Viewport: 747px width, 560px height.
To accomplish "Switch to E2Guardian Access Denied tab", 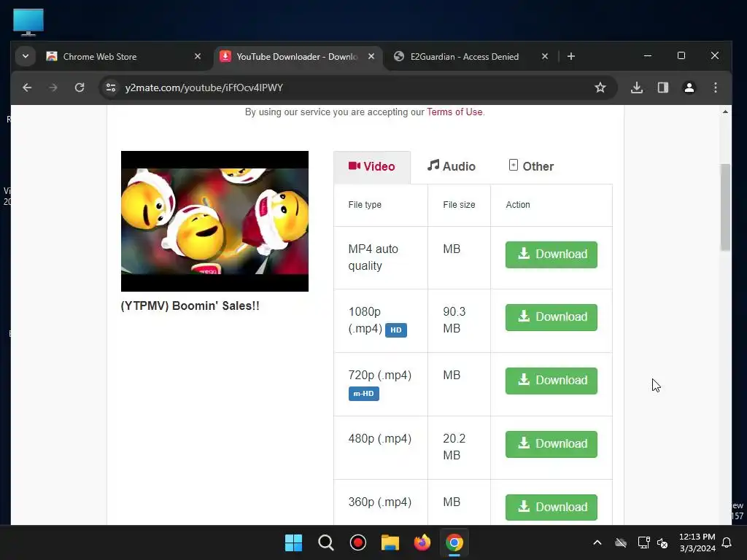I will 465,57.
